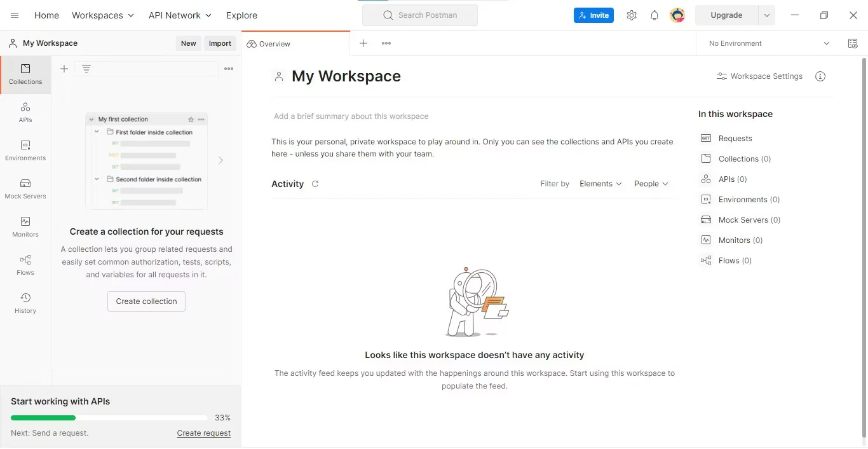
Task: Open the History sidebar panel
Action: [x=25, y=303]
